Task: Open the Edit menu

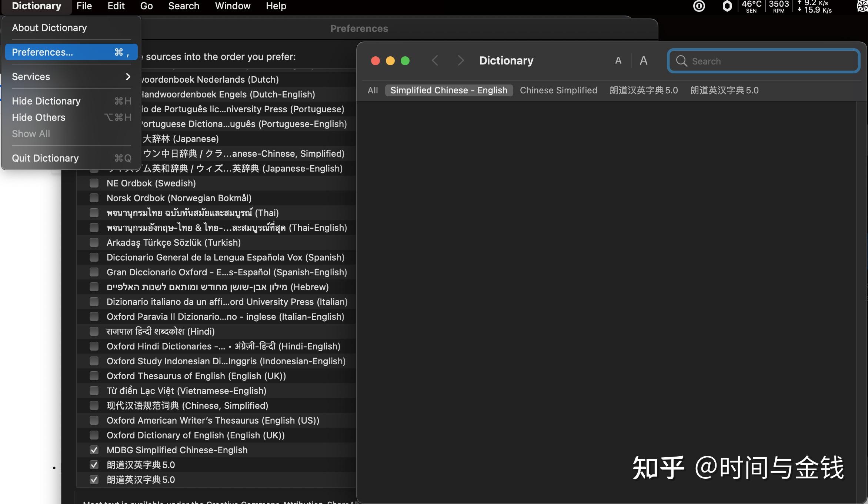Action: [116, 6]
